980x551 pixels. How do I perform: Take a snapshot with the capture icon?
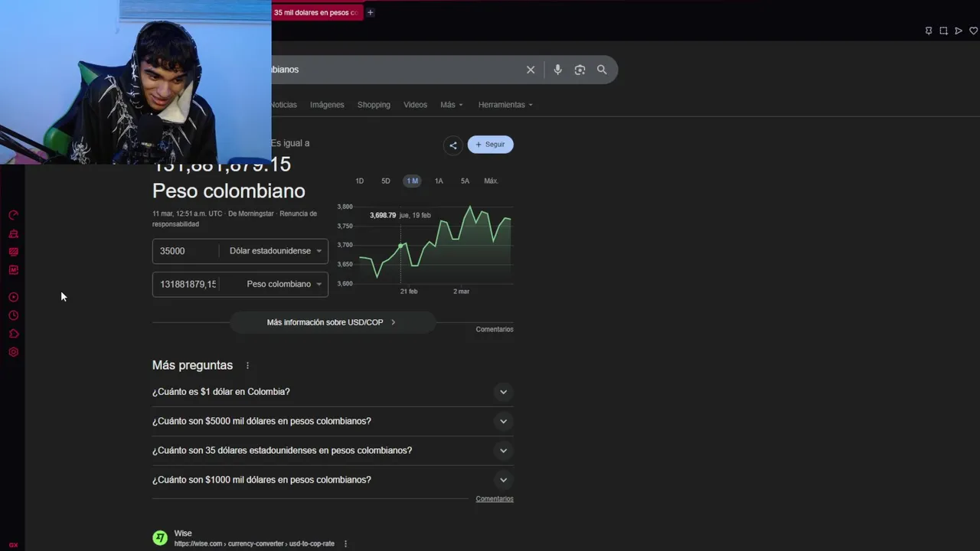(x=943, y=31)
